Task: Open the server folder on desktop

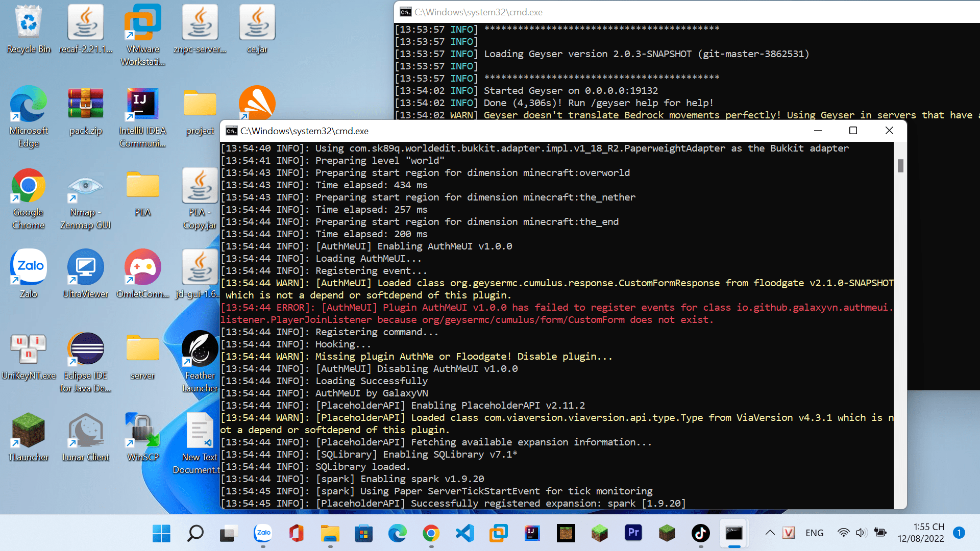Action: (142, 349)
